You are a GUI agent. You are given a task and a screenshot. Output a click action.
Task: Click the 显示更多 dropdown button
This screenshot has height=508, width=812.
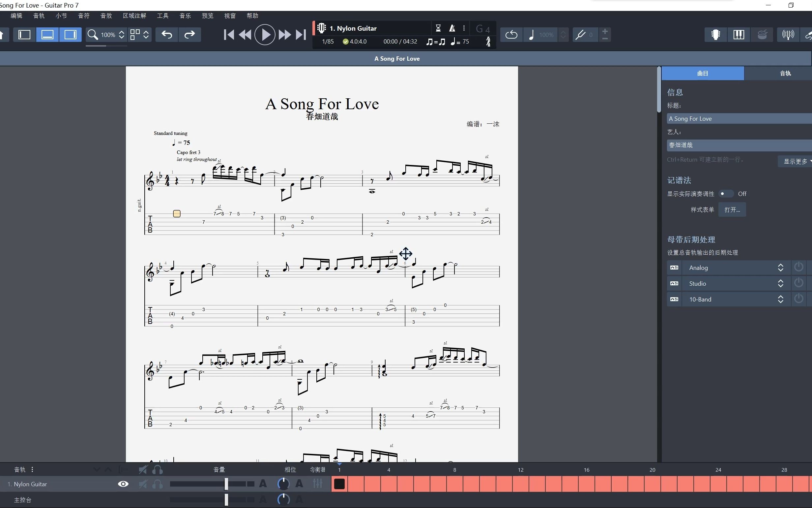[795, 162]
